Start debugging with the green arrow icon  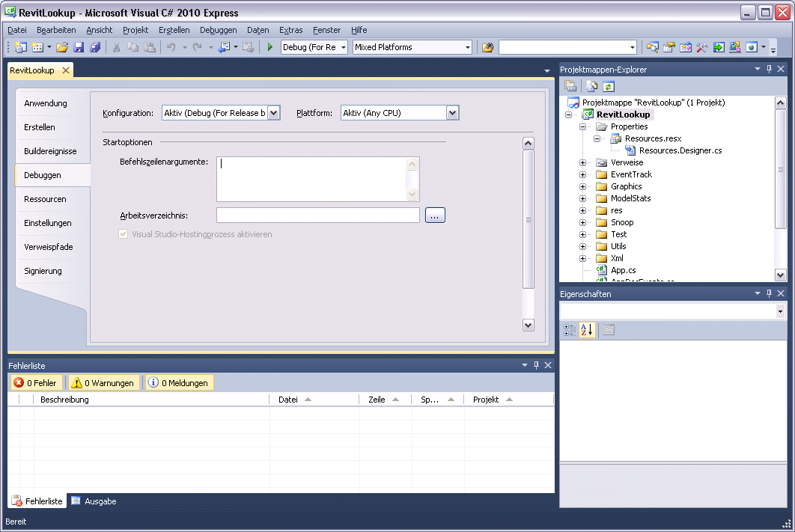[x=269, y=47]
